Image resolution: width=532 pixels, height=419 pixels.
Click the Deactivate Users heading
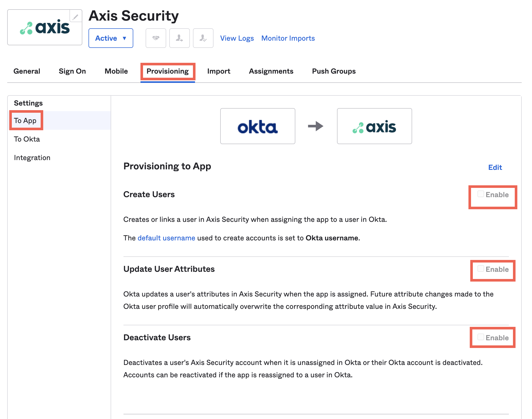[x=157, y=338]
